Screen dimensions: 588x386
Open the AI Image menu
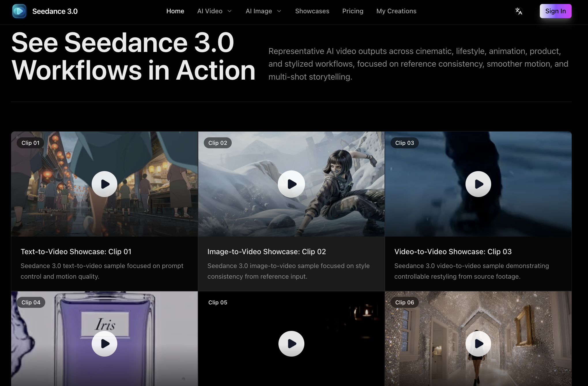(259, 11)
